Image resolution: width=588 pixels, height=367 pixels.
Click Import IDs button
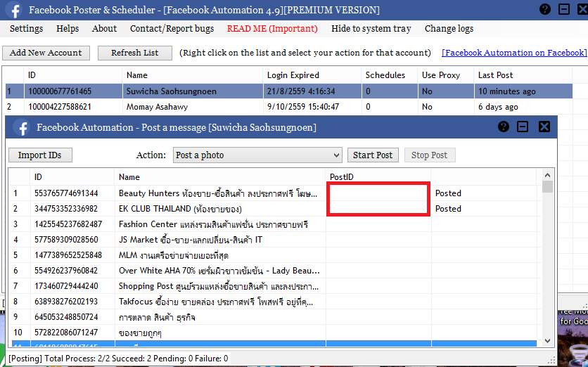coord(40,155)
